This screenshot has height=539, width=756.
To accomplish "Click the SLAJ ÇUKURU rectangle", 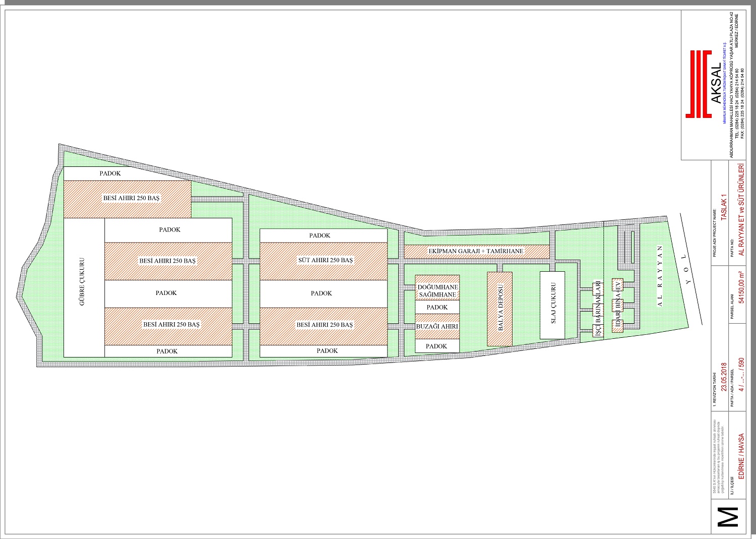I will 553,305.
